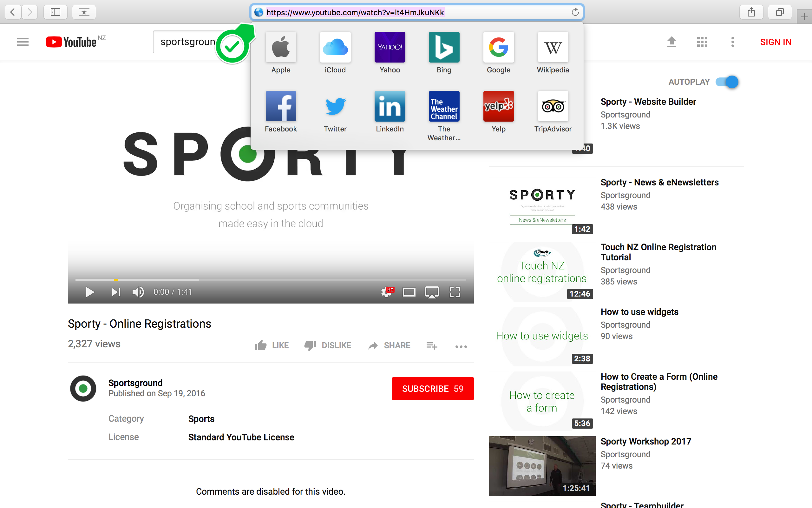This screenshot has width=812, height=508.
Task: Open the Google favorite
Action: (499, 53)
